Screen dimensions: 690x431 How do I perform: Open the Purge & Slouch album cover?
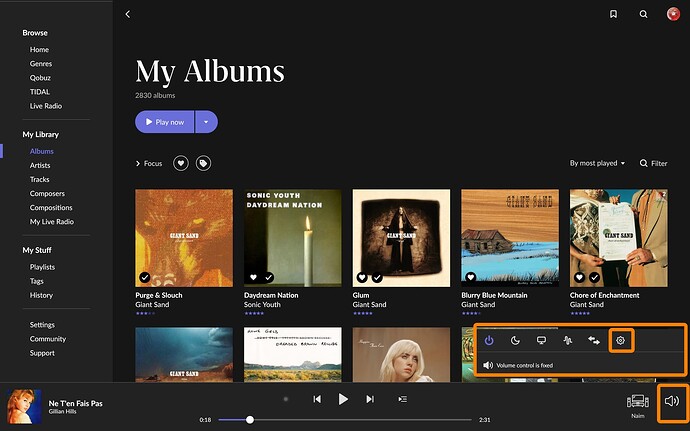pos(184,238)
